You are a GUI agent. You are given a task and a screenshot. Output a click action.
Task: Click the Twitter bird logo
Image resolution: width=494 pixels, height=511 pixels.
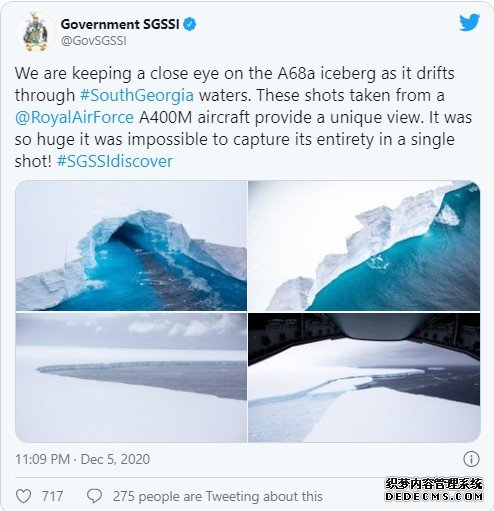click(469, 22)
